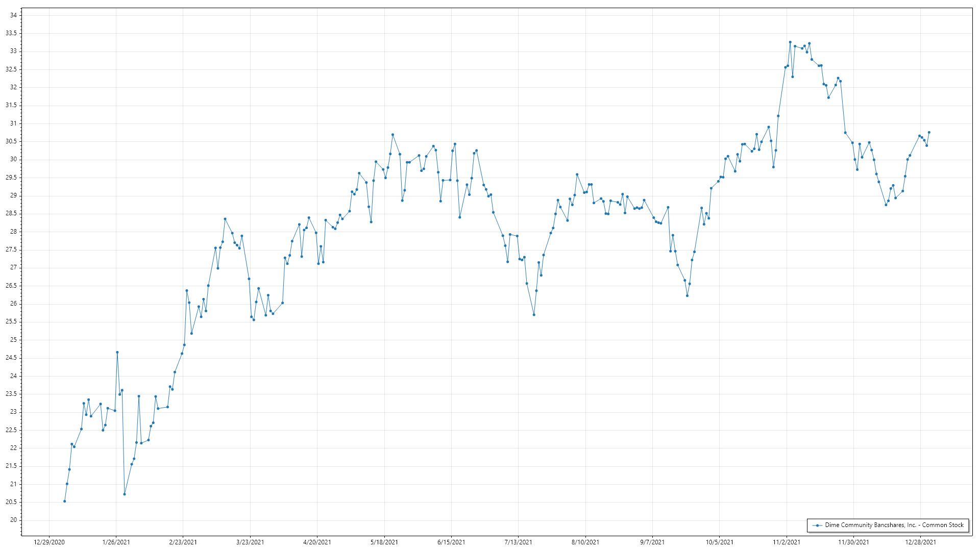Click the final data point on the right
Image resolution: width=980 pixels, height=551 pixels.
[x=929, y=132]
